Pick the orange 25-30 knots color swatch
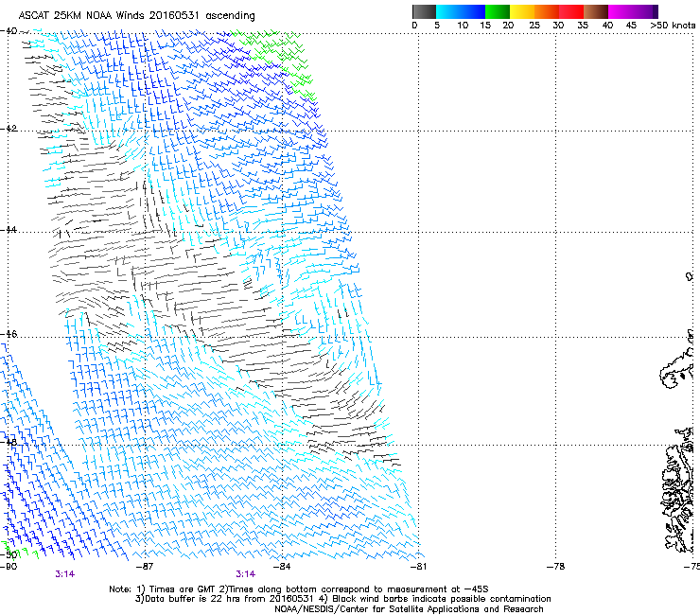The height and width of the screenshot is (615, 700). tap(547, 11)
